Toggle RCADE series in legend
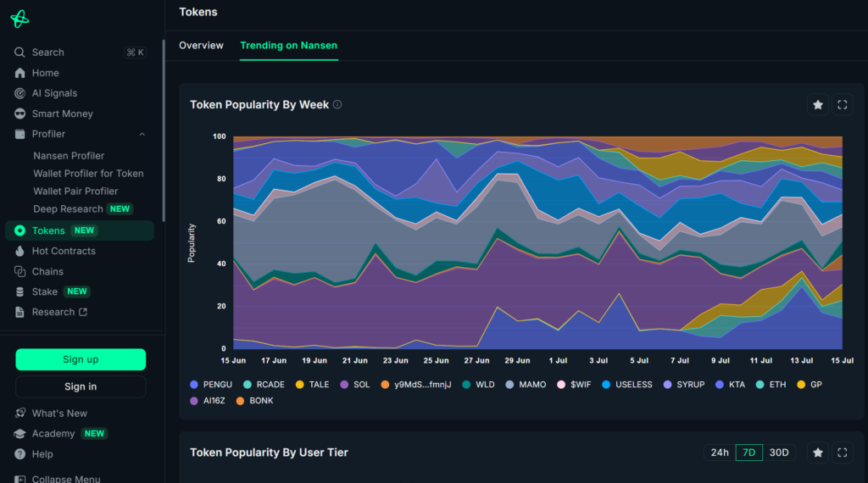The height and width of the screenshot is (483, 868). 264,385
